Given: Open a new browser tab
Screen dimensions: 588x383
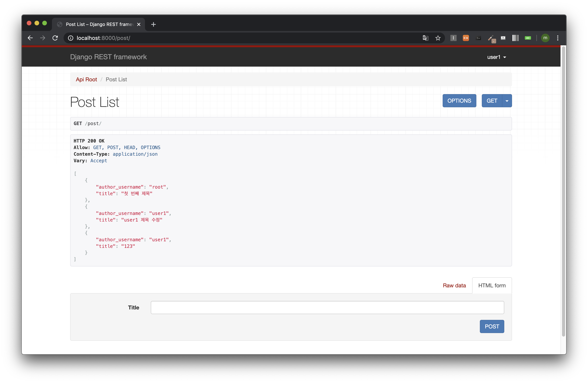Looking at the screenshot, I should pyautogui.click(x=153, y=24).
